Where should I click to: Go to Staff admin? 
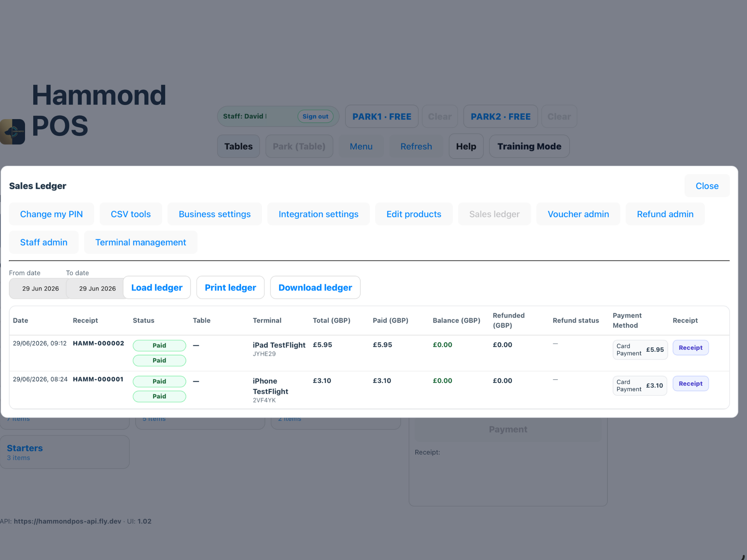click(x=44, y=242)
